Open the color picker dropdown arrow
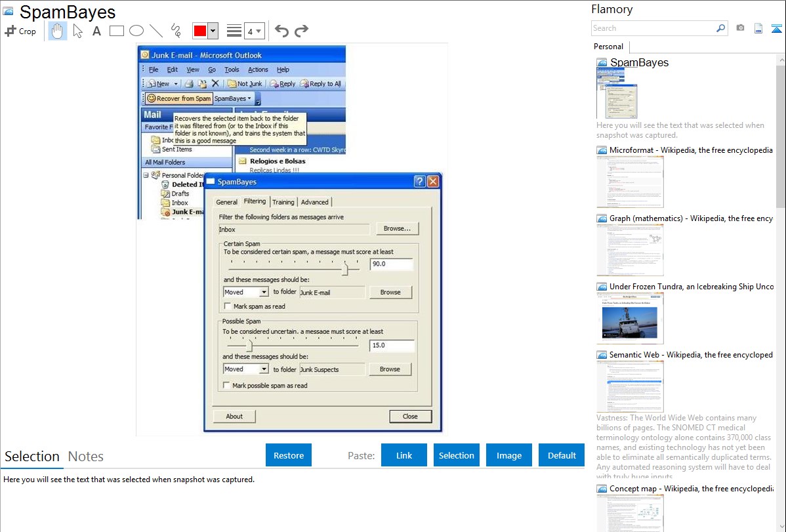Image resolution: width=786 pixels, height=532 pixels. coord(213,31)
